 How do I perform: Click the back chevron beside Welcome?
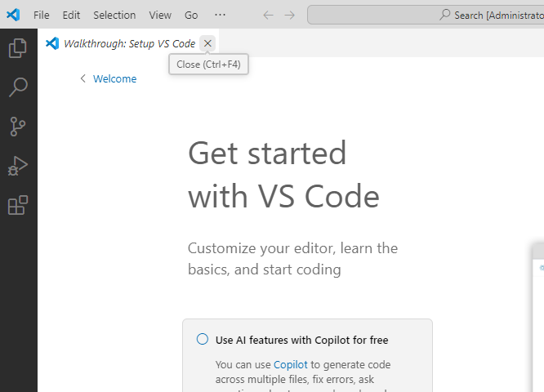tap(83, 78)
